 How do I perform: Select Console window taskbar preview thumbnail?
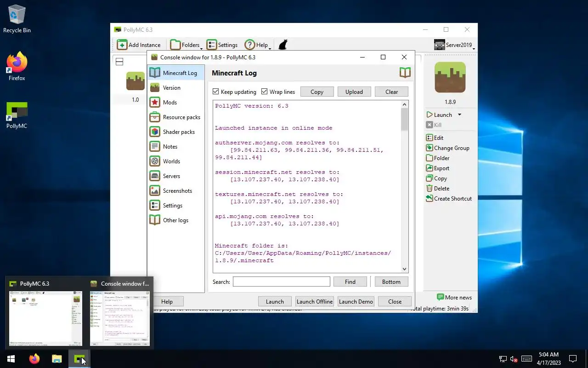coord(119,313)
